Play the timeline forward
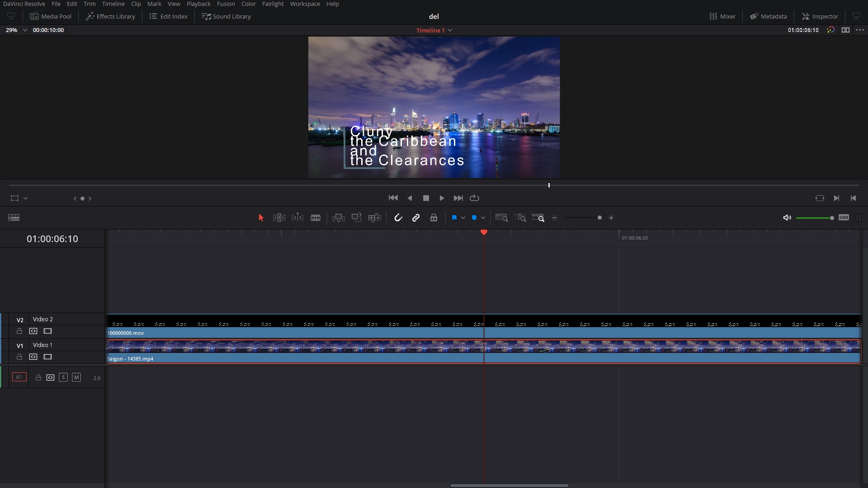Viewport: 868px width, 488px height. 442,198
